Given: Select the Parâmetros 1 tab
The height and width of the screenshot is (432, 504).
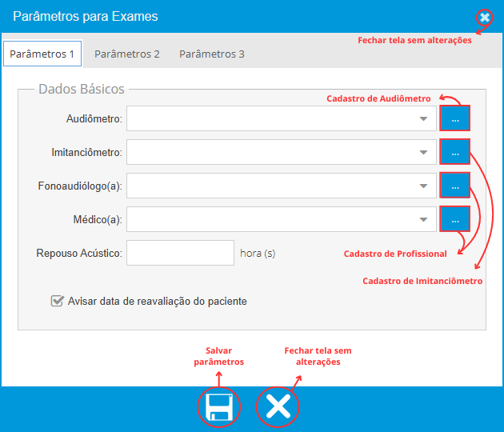Looking at the screenshot, I should [43, 54].
